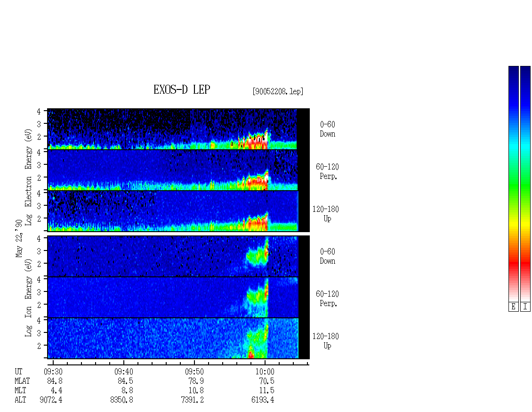The width and height of the screenshot is (532, 412).
Task: Click the ion panel's 0-60 Down label
Action: tap(327, 256)
